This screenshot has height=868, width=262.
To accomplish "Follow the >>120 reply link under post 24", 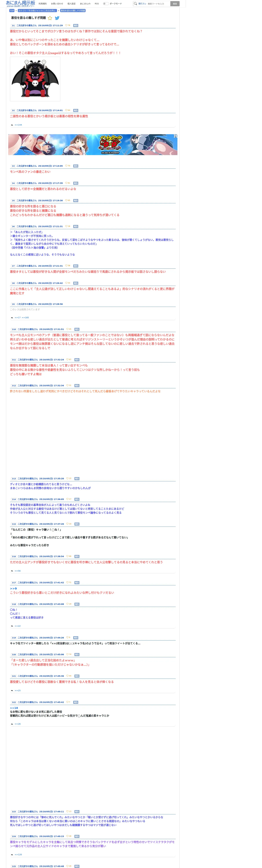I will 18,855.
